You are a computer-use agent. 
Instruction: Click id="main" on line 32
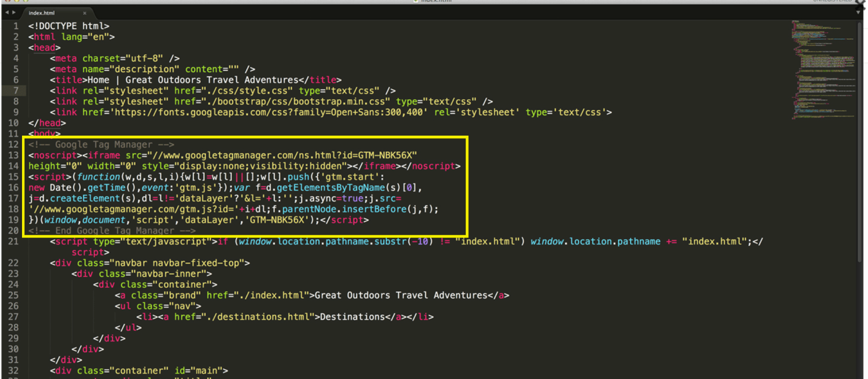pyautogui.click(x=198, y=371)
